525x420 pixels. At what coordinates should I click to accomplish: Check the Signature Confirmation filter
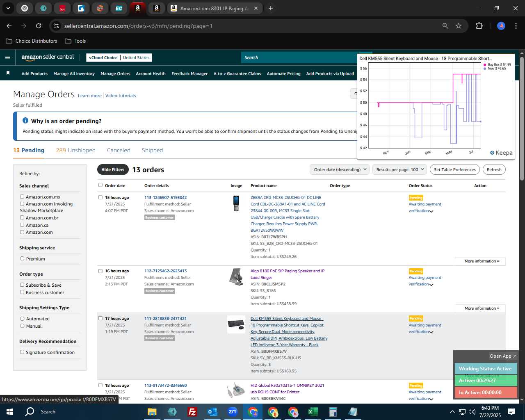pos(22,352)
